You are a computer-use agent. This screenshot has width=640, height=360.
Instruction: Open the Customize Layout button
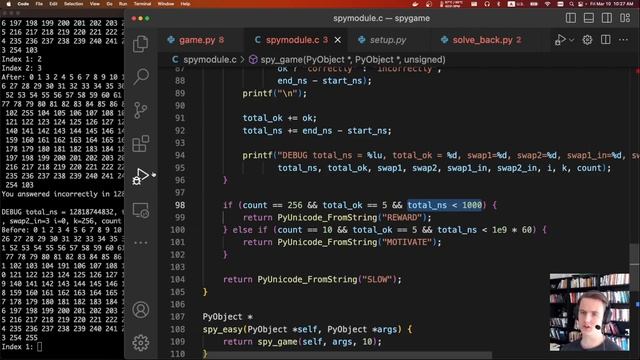coord(624,18)
